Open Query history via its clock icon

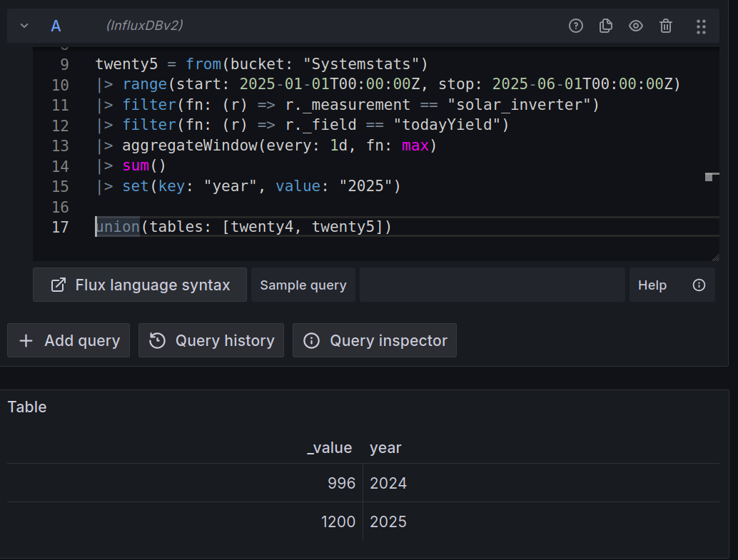[157, 340]
